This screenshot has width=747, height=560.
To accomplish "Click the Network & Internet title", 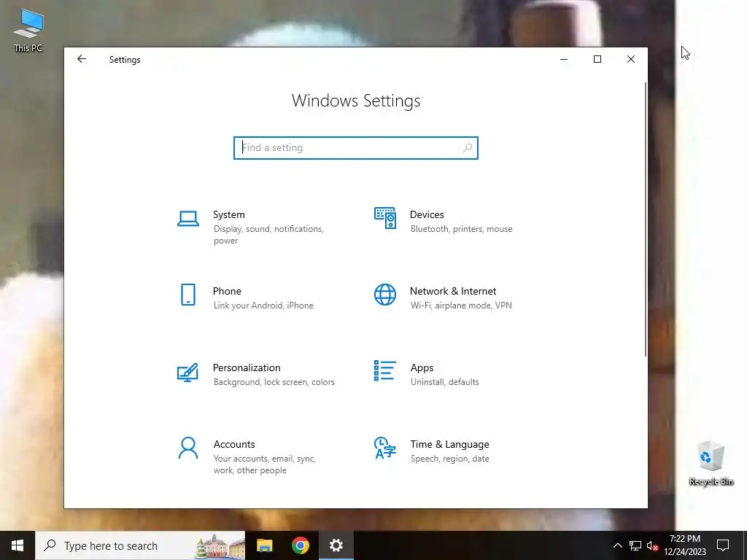I will point(452,291).
